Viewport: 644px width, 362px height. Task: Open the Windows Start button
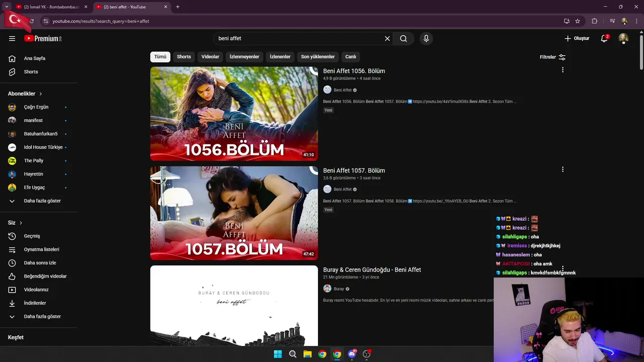click(x=278, y=354)
